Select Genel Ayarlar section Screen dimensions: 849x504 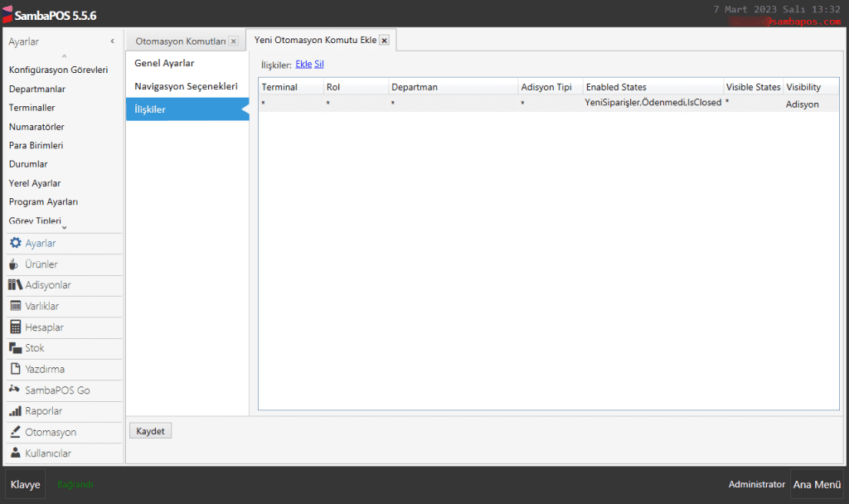coord(164,63)
